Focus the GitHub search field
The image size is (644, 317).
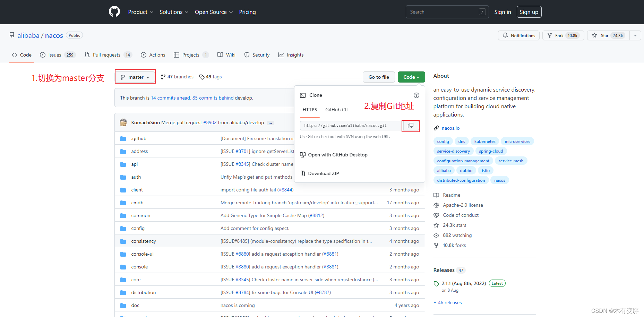pyautogui.click(x=447, y=12)
